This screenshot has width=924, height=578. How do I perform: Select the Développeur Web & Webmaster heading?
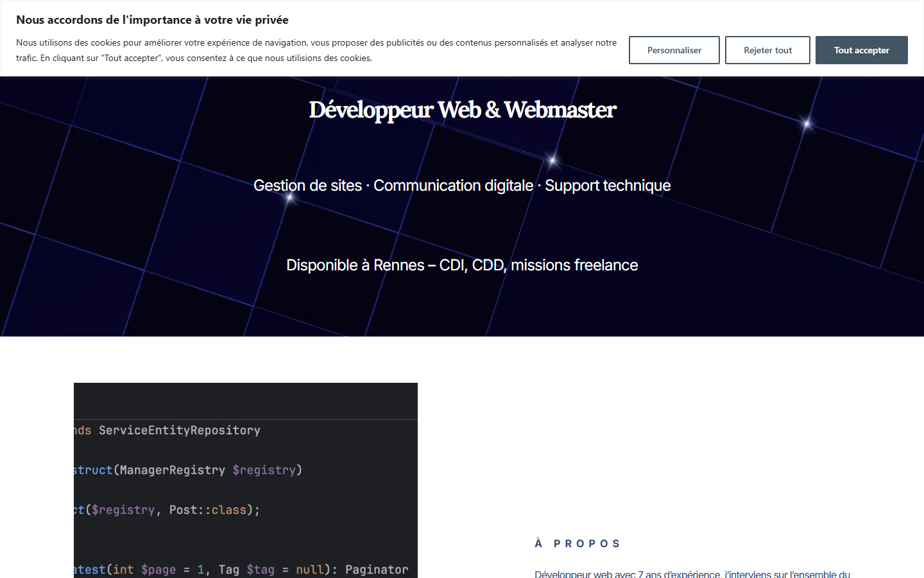click(462, 110)
